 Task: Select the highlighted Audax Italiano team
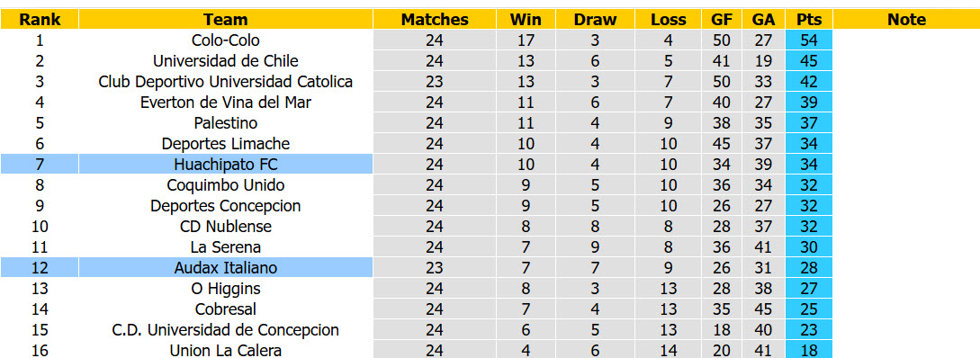(x=226, y=267)
